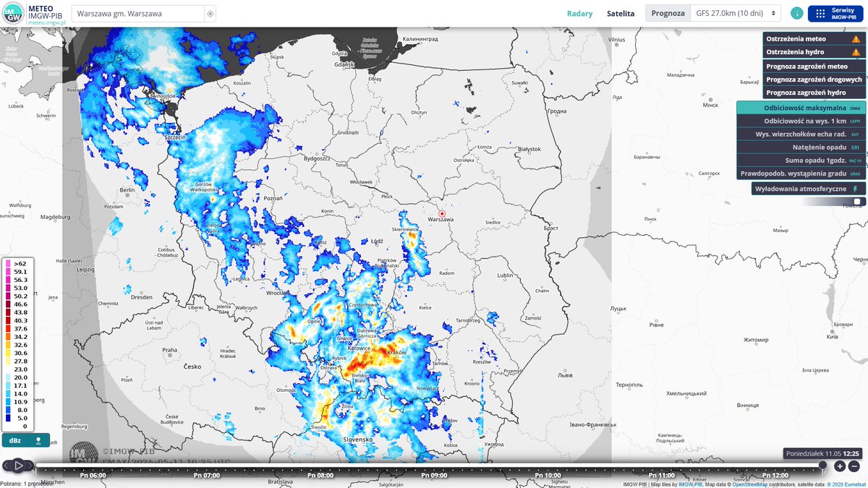Step to previous radar frame
The image size is (868, 488).
pyautogui.click(x=6, y=467)
